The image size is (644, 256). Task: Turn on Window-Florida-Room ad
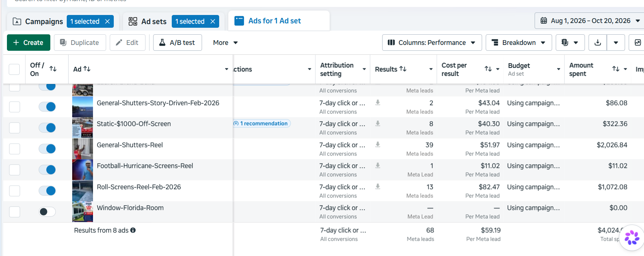point(47,212)
